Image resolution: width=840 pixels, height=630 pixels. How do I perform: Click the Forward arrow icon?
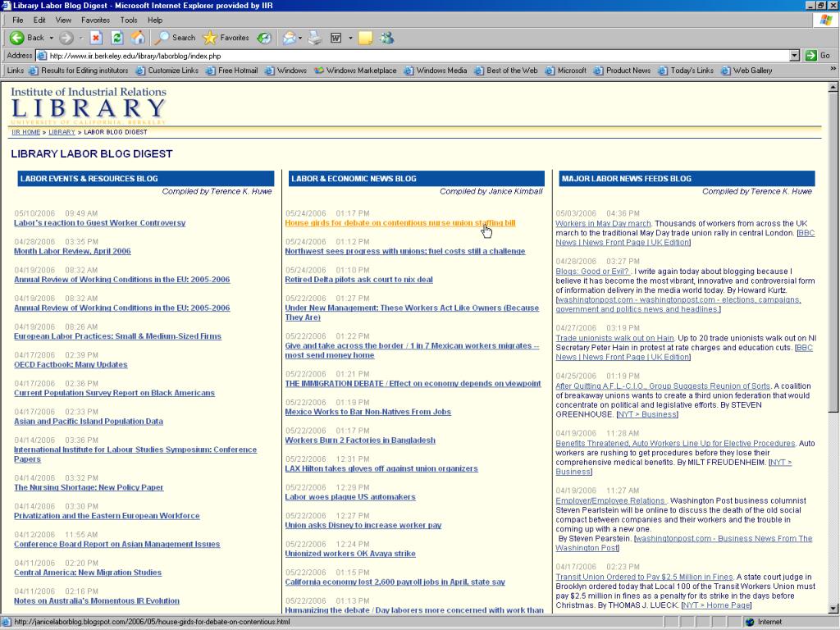(x=66, y=38)
